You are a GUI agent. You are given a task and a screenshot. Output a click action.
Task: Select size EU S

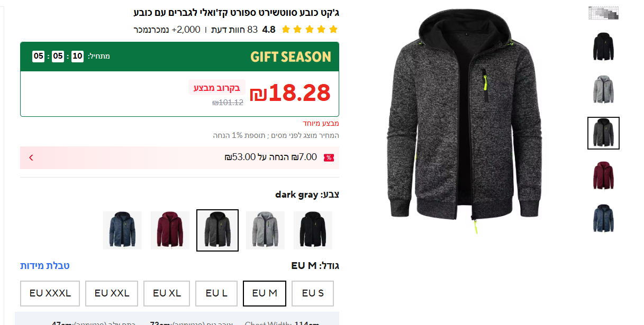313,293
